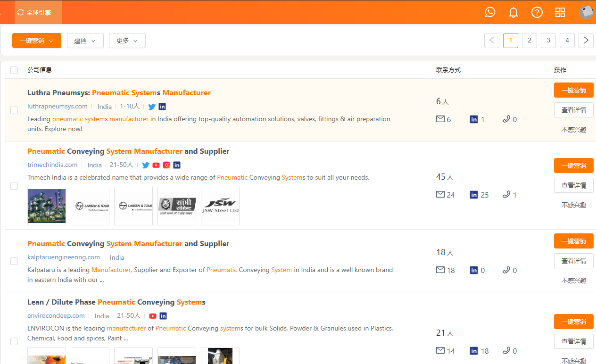Expand the 建档 dropdown

(85, 41)
